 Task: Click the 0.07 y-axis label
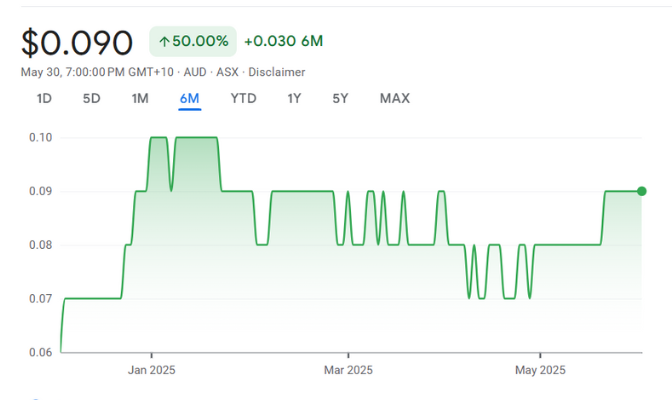tap(41, 299)
